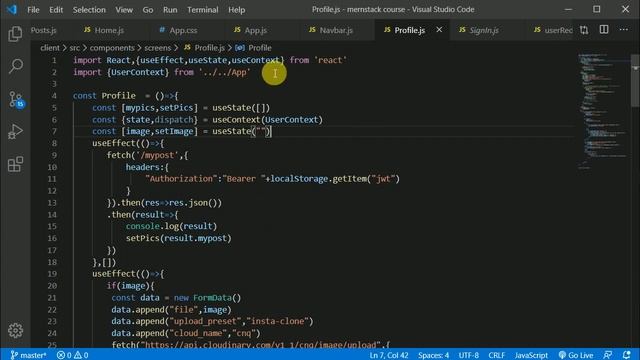Viewport: 640px width, 360px height.
Task: Select the Profile.js tab
Action: tap(409, 30)
